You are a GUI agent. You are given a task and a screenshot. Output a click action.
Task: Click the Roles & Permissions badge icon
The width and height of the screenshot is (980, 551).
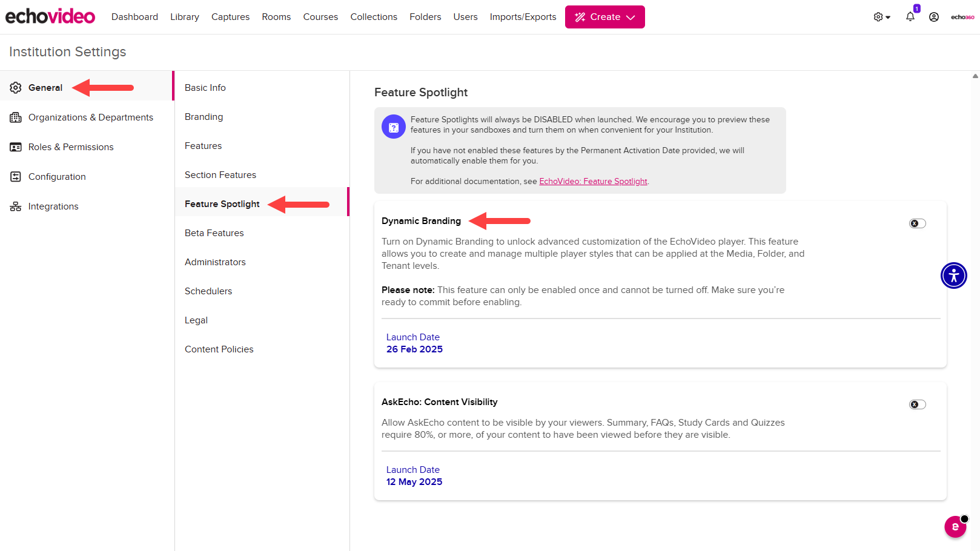16,147
